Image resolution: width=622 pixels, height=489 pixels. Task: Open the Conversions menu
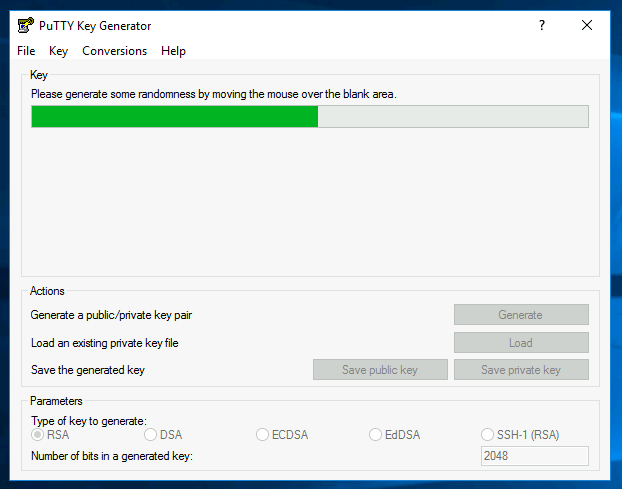(x=114, y=51)
